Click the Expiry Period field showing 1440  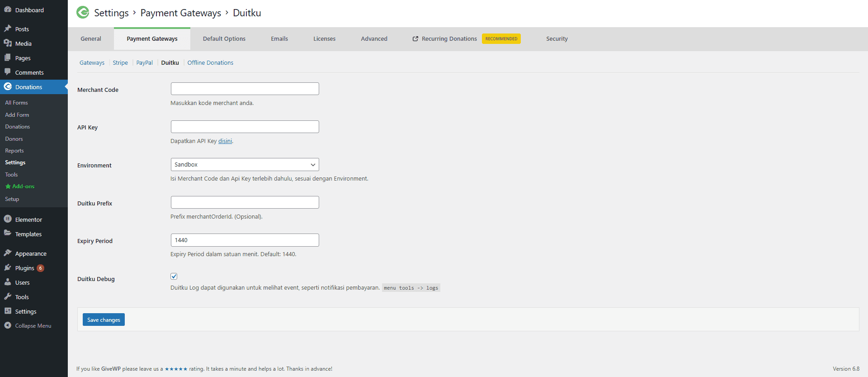(245, 240)
